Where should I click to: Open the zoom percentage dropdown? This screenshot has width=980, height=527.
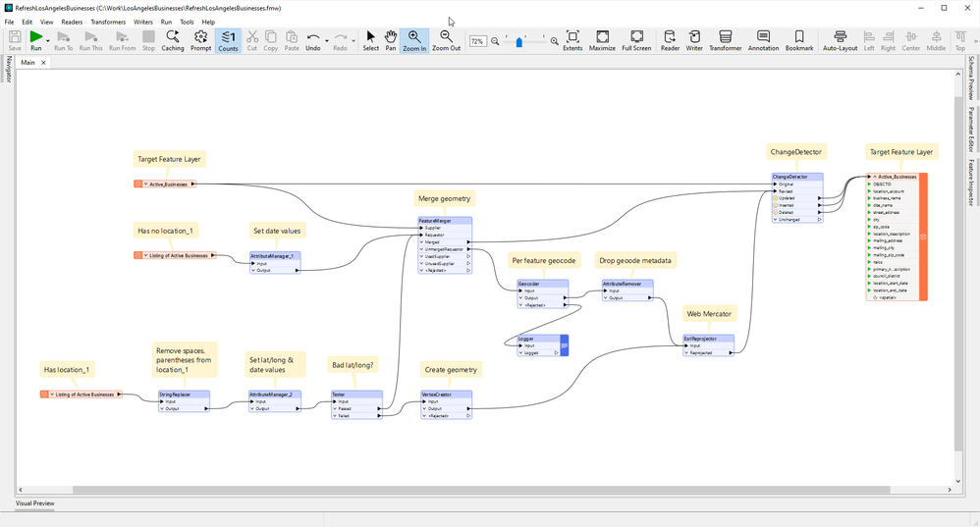tap(477, 41)
